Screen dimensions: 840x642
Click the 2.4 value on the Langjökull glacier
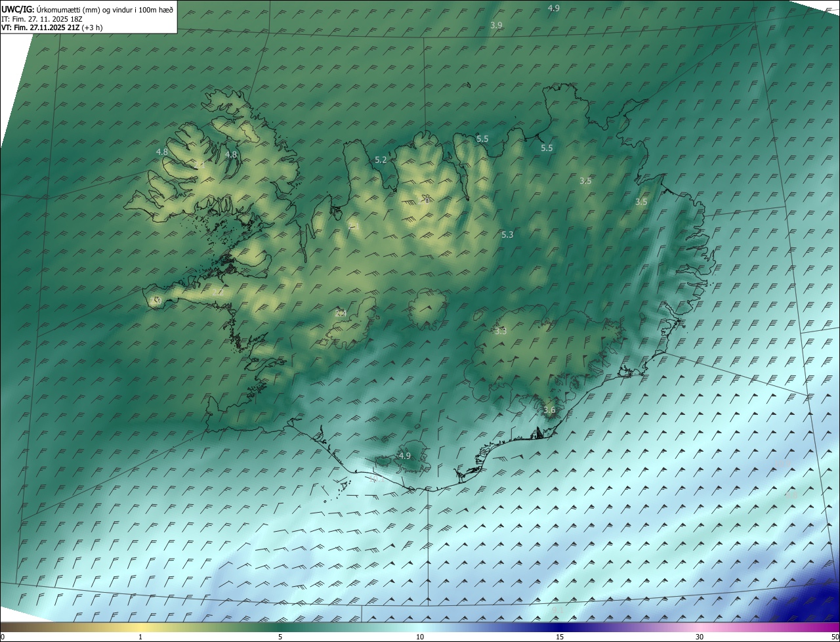pyautogui.click(x=341, y=313)
